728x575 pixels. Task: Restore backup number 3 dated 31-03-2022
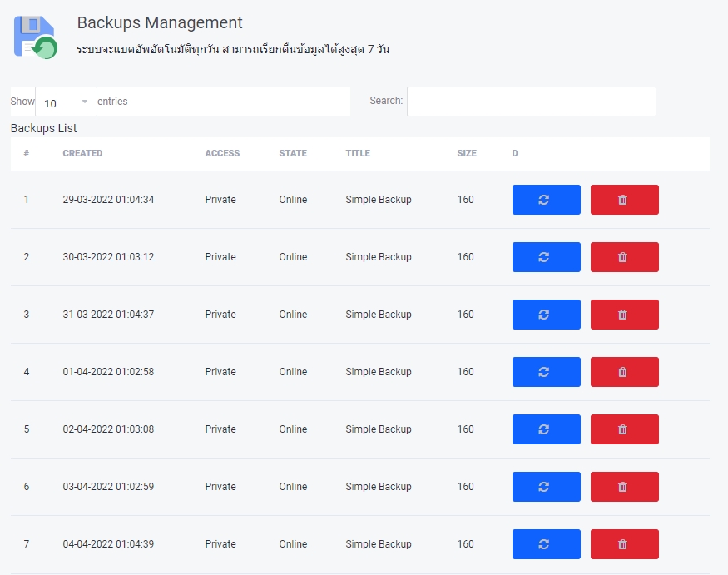point(546,315)
